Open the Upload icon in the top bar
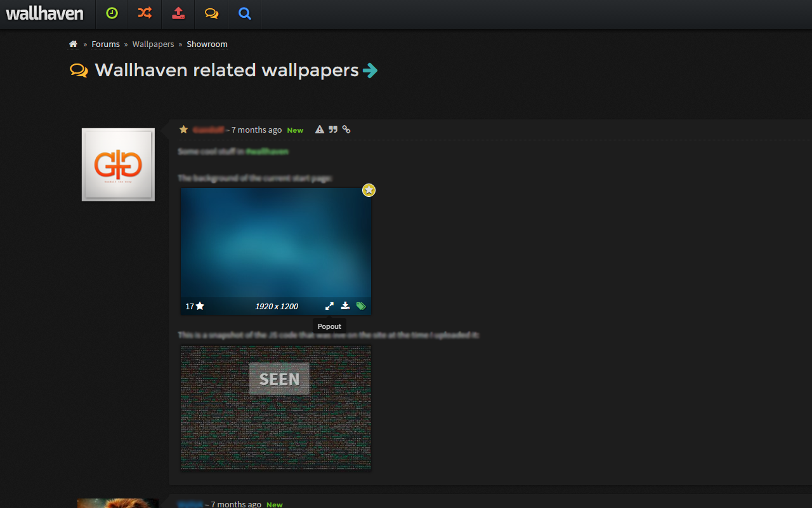Viewport: 812px width, 508px height. pos(179,13)
